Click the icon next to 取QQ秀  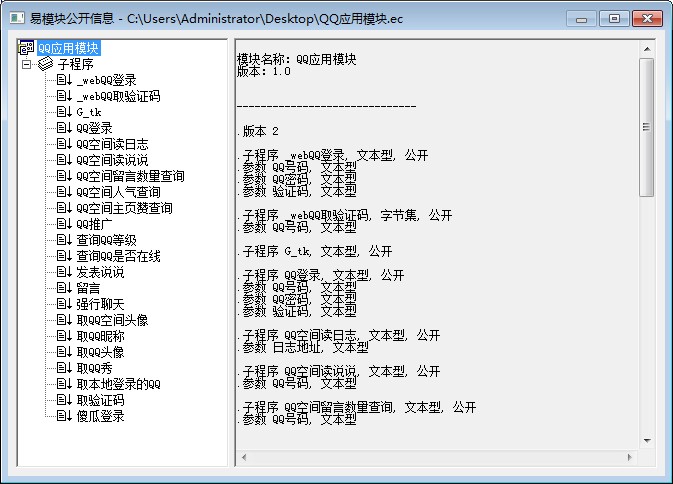(x=64, y=368)
